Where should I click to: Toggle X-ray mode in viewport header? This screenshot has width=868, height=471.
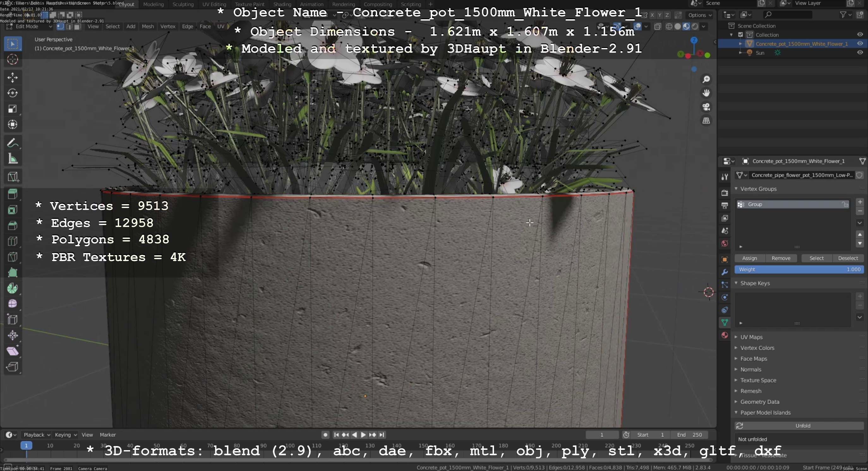(x=657, y=26)
